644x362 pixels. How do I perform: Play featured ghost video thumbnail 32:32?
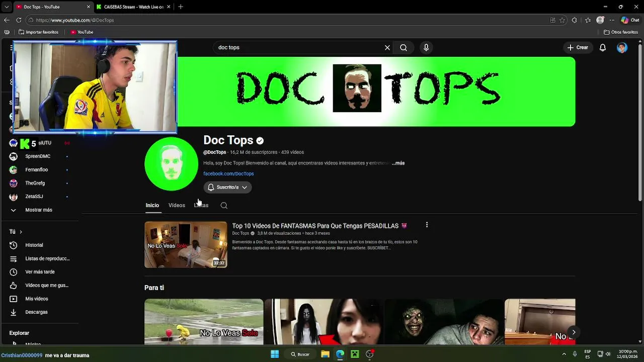pyautogui.click(x=186, y=245)
